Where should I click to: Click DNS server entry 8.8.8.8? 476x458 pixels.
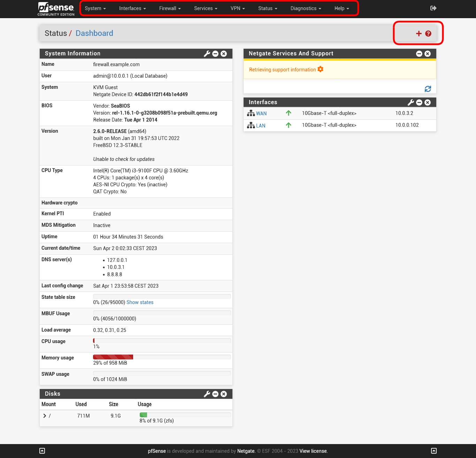coord(115,274)
